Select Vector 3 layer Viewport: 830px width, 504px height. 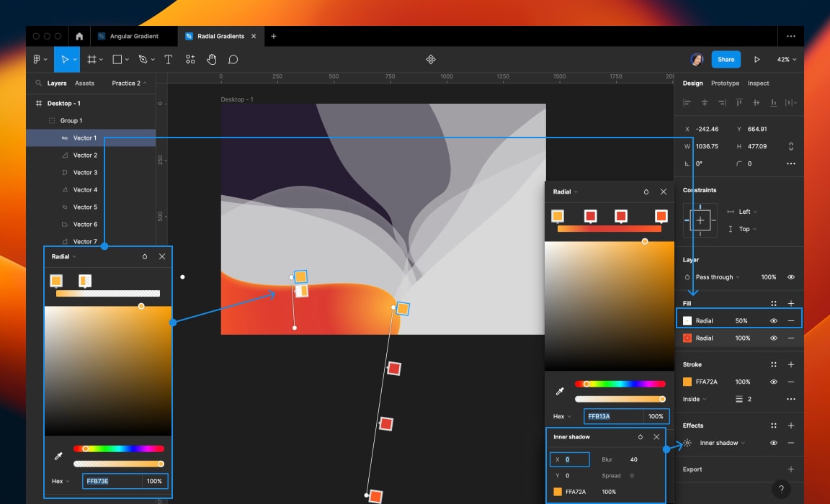[x=91, y=172]
